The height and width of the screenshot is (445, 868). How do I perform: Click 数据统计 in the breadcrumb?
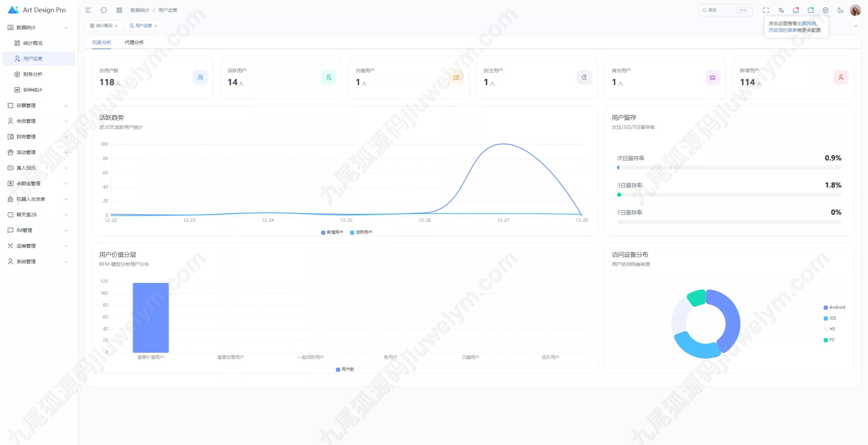click(140, 10)
